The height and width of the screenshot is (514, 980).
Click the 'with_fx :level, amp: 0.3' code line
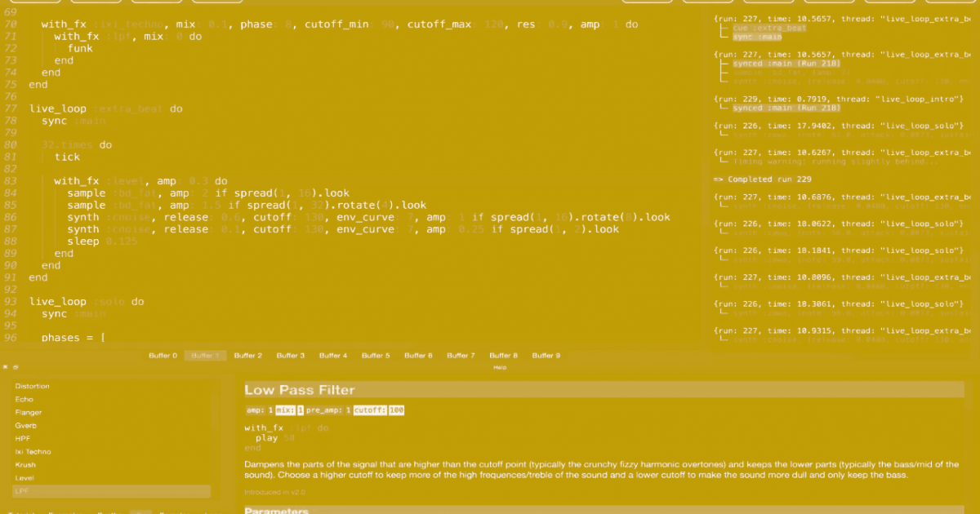[140, 181]
